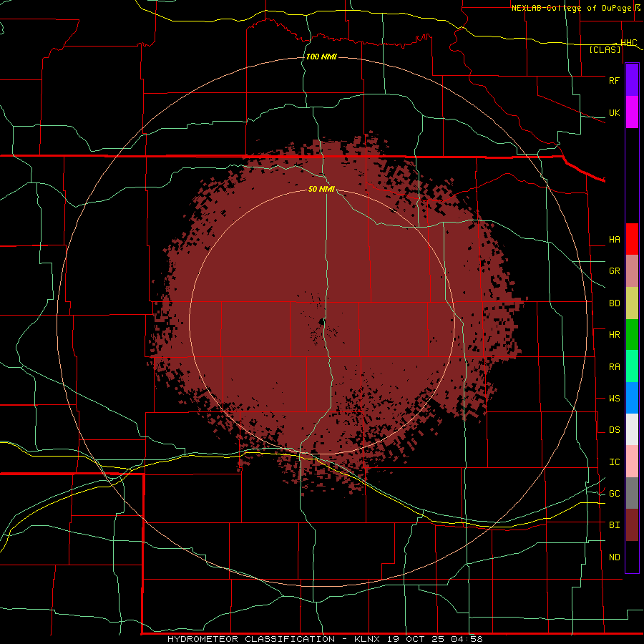
Task: Click the RA legend label
Action: click(614, 367)
